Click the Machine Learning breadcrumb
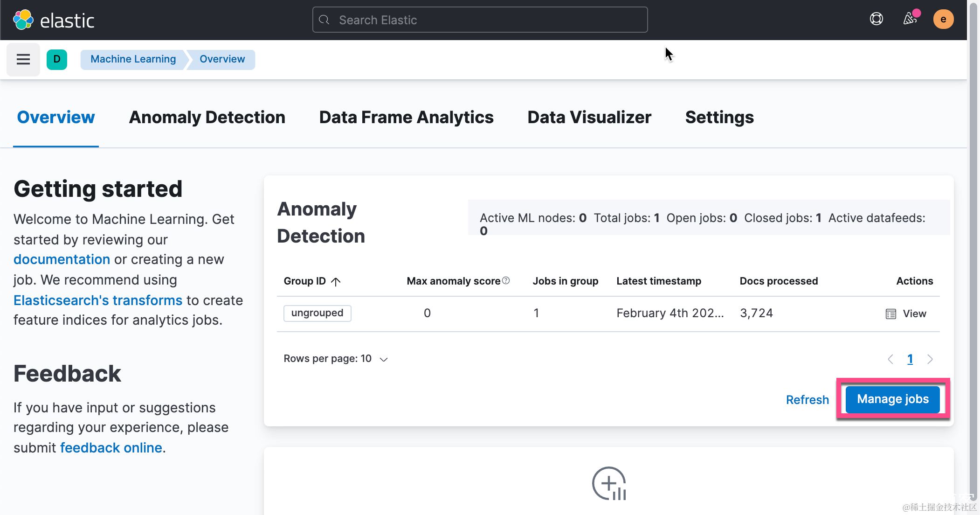The width and height of the screenshot is (980, 515). (133, 59)
